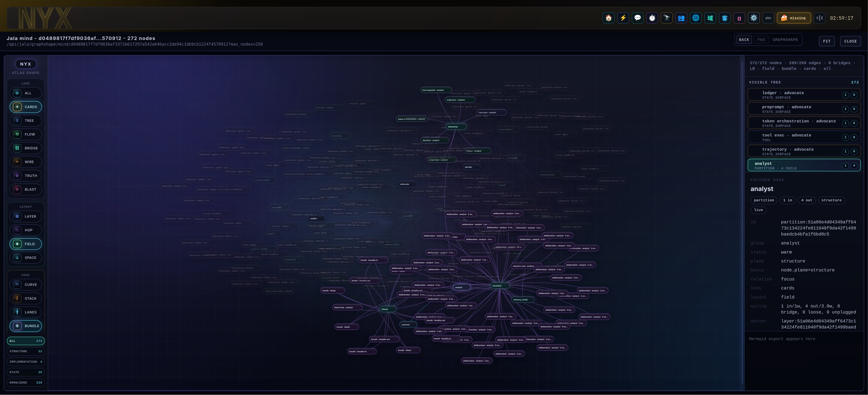Select the WIRE lens
This screenshot has height=395, width=868.
point(26,162)
